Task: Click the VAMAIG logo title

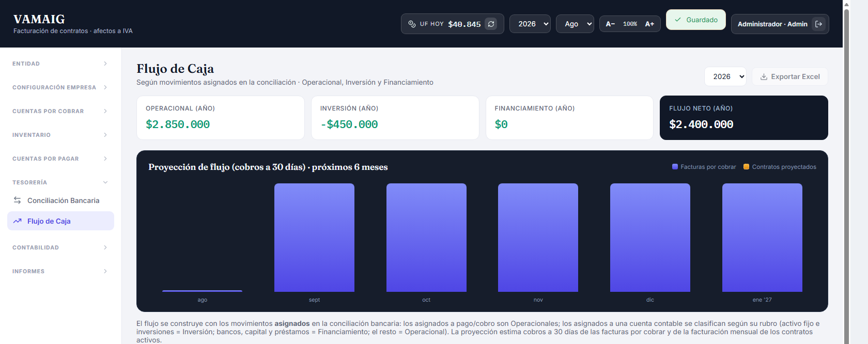Action: point(39,19)
